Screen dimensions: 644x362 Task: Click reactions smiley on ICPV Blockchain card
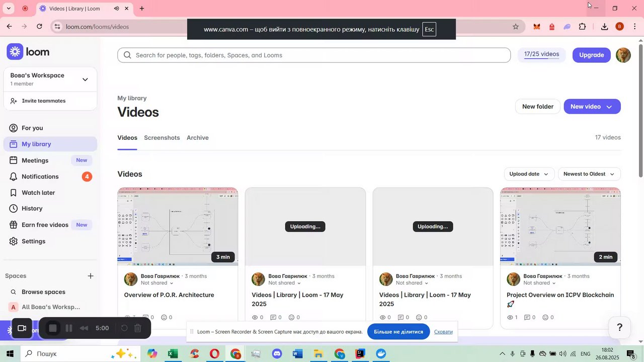click(545, 318)
